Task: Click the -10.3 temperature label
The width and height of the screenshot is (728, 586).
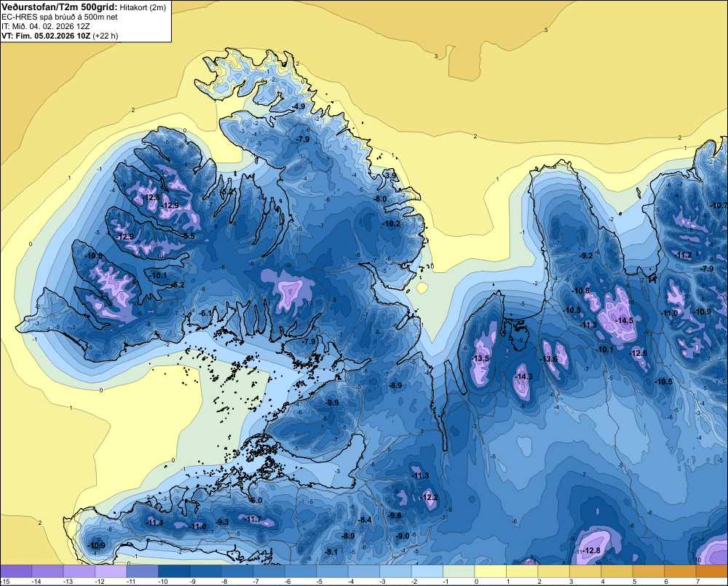Action: [572, 310]
